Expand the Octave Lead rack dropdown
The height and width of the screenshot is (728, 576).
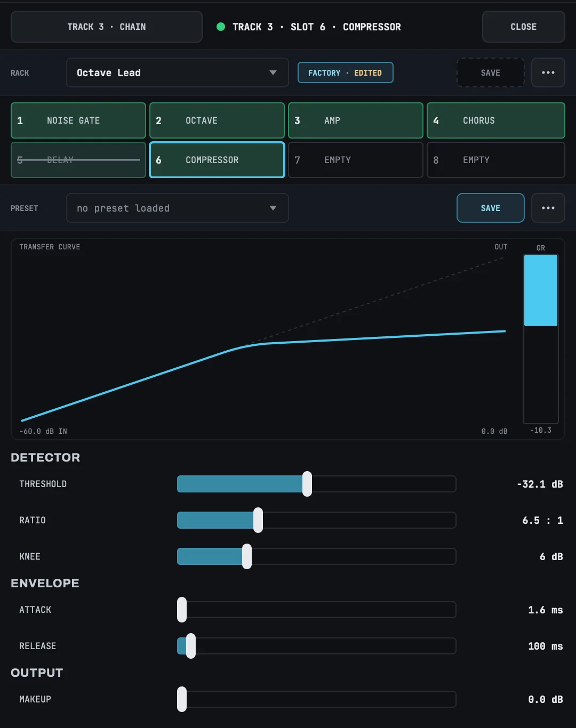tap(178, 72)
